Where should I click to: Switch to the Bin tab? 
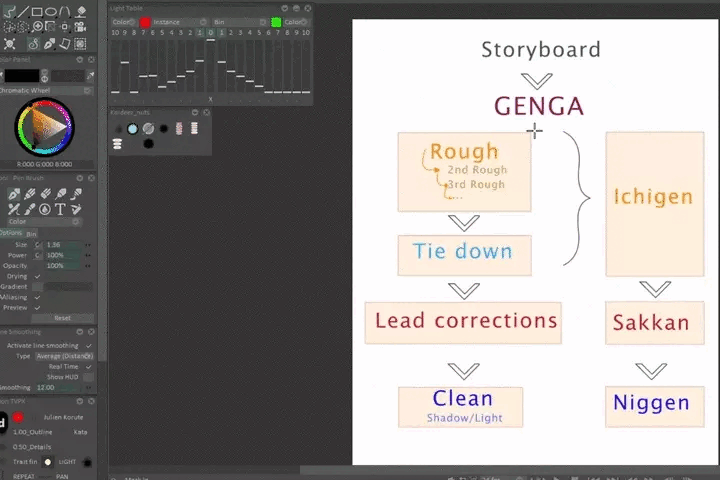pyautogui.click(x=32, y=234)
